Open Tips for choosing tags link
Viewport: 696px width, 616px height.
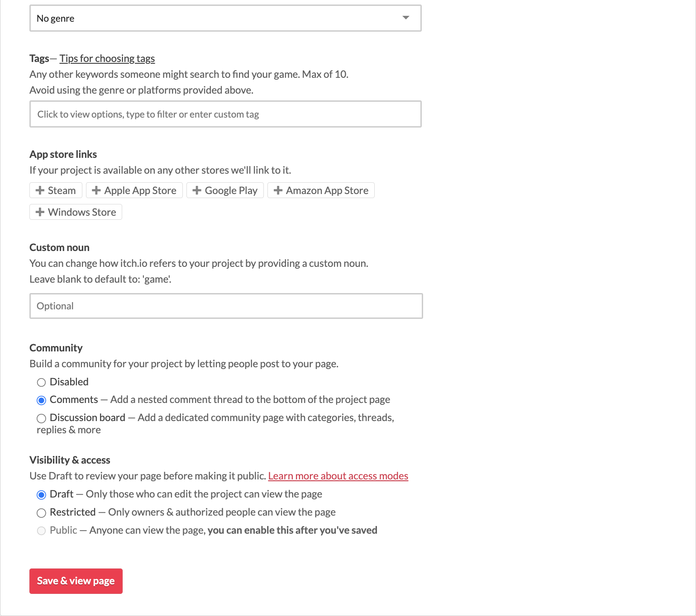tap(107, 58)
